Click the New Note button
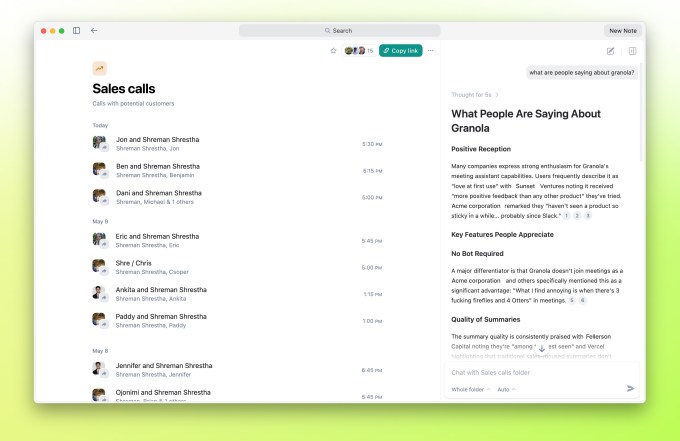The height and width of the screenshot is (441, 680). pyautogui.click(x=623, y=31)
